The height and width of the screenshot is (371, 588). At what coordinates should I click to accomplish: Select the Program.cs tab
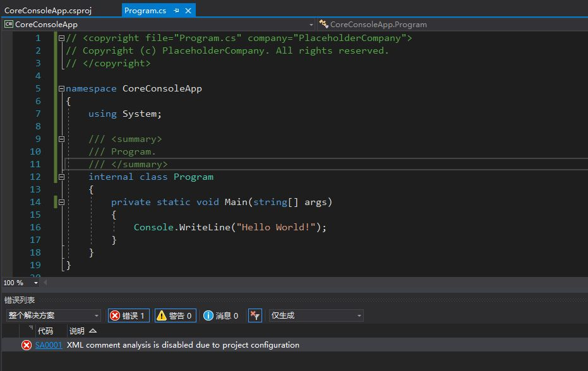click(145, 11)
